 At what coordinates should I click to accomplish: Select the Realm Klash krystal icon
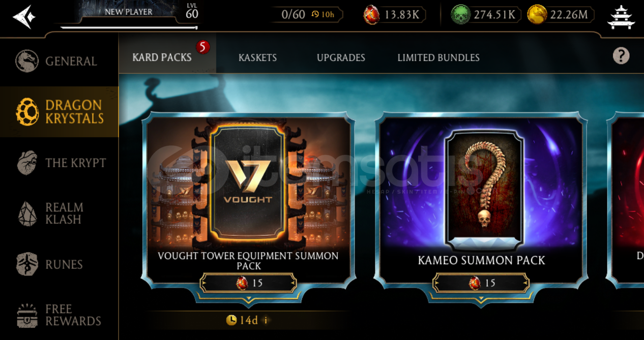pos(27,213)
